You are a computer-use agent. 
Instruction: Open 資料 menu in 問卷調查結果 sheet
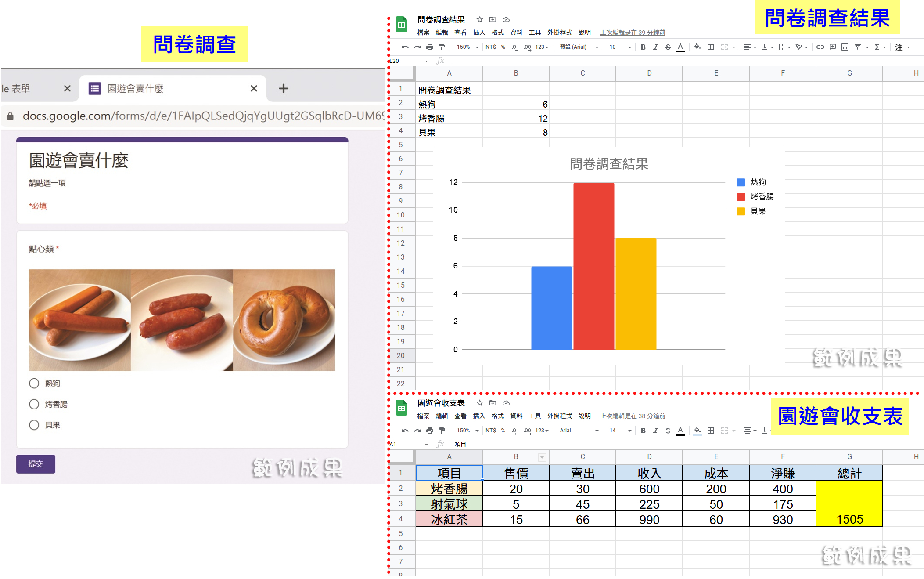pyautogui.click(x=516, y=33)
